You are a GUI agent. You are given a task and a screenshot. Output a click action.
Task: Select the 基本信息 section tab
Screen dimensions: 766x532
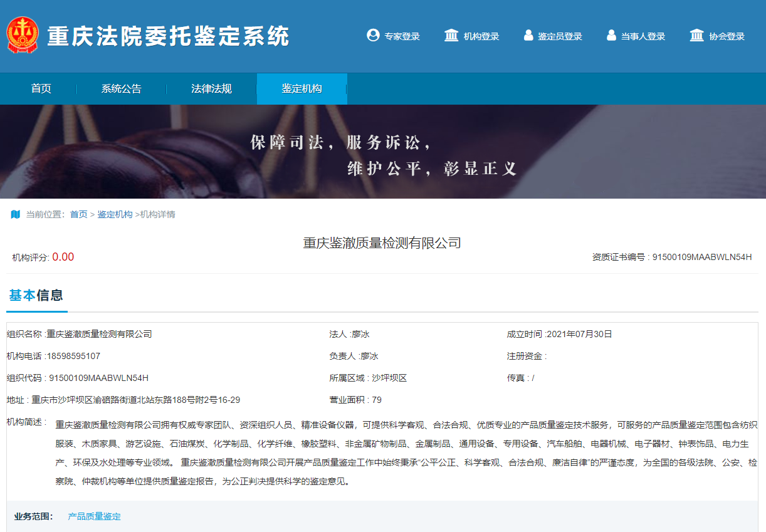pyautogui.click(x=36, y=296)
